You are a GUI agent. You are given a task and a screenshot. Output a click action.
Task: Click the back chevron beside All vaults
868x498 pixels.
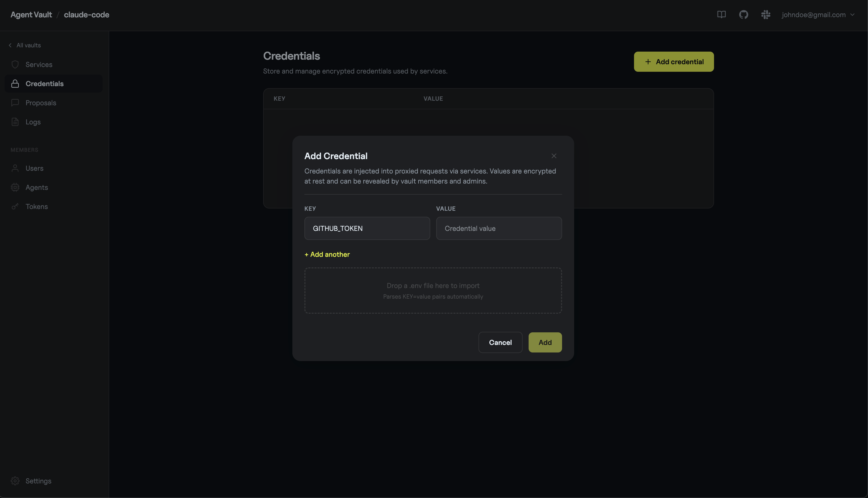pyautogui.click(x=10, y=45)
